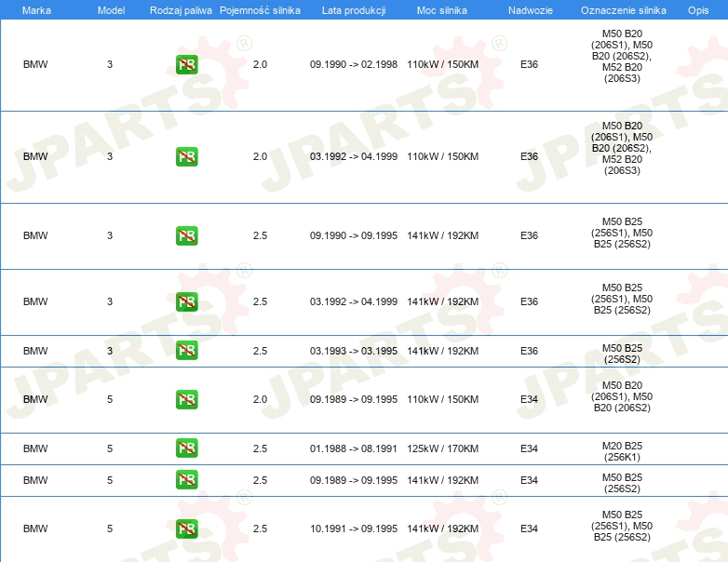Click the fuel icon for the 2.5 engine 03.1992–04.1999 row
Viewport: 728px width, 562px height.
tap(186, 301)
